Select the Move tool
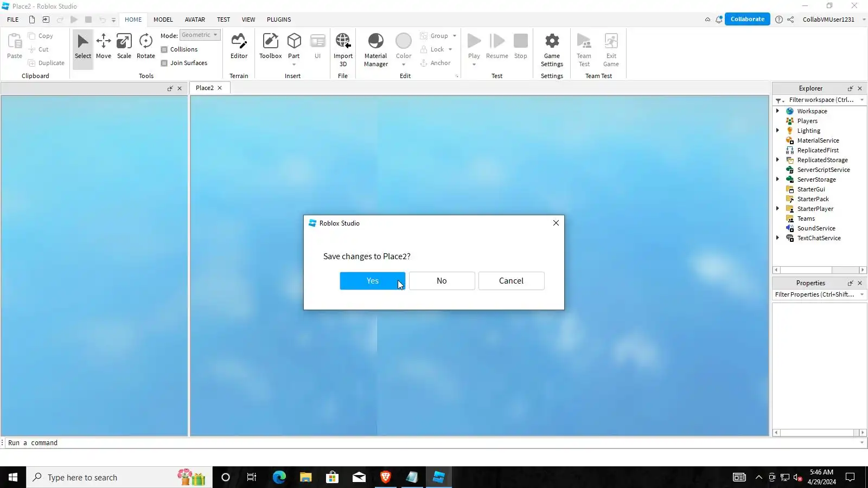The image size is (868, 488). pyautogui.click(x=103, y=46)
